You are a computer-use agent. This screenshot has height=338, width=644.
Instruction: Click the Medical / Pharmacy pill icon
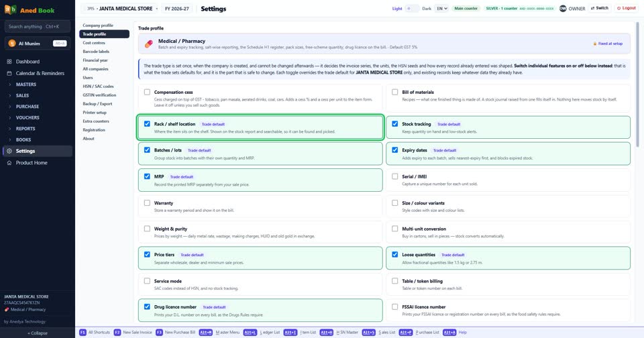[x=149, y=44]
